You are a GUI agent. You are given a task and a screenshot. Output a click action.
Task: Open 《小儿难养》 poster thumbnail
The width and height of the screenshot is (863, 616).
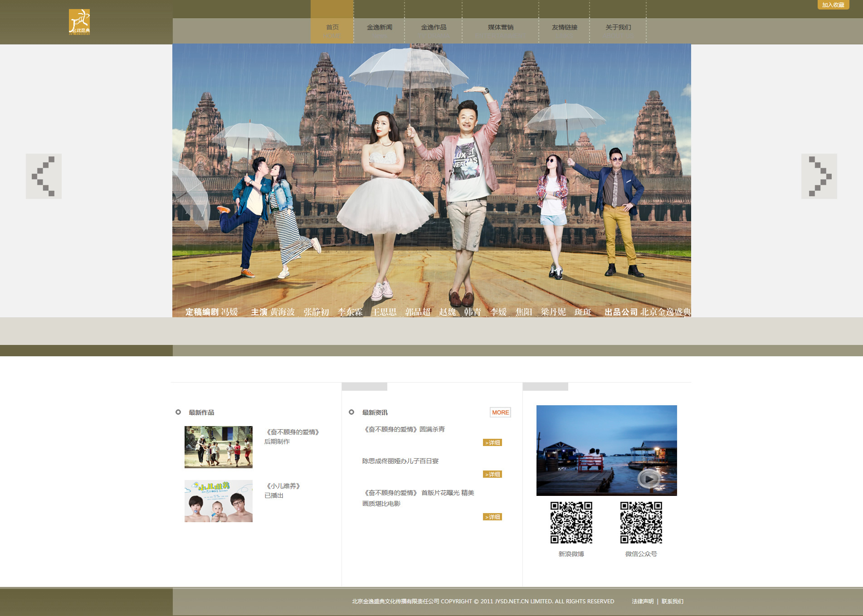219,501
